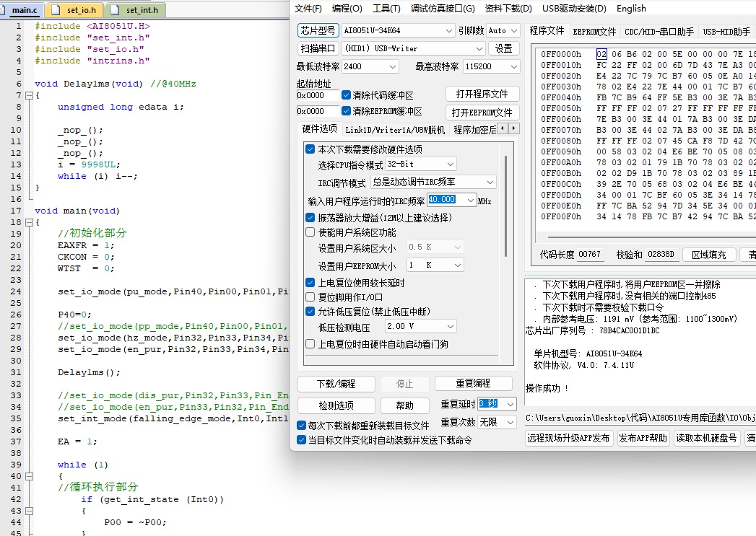Expand the IRC frequency 40.000 combo box
Viewport: 756px width, 536px height.
point(452,200)
